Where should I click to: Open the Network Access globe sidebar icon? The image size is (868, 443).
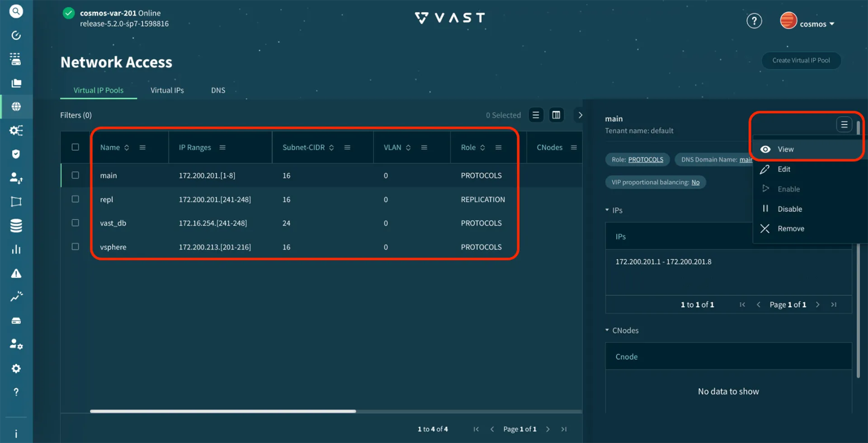click(16, 107)
